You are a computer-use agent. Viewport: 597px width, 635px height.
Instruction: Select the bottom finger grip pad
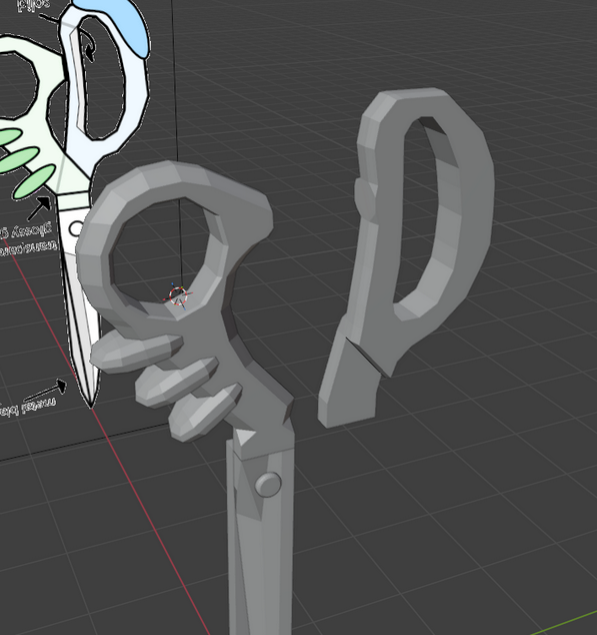coord(205,412)
